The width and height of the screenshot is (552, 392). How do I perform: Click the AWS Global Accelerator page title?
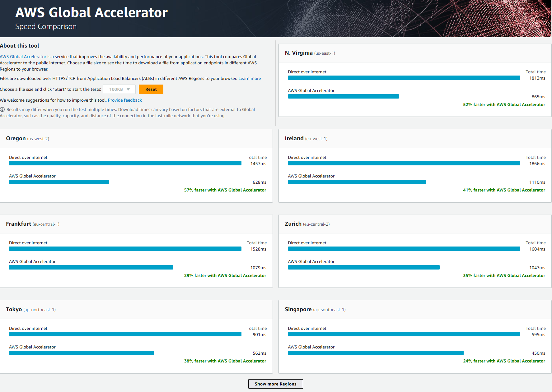[x=91, y=12]
